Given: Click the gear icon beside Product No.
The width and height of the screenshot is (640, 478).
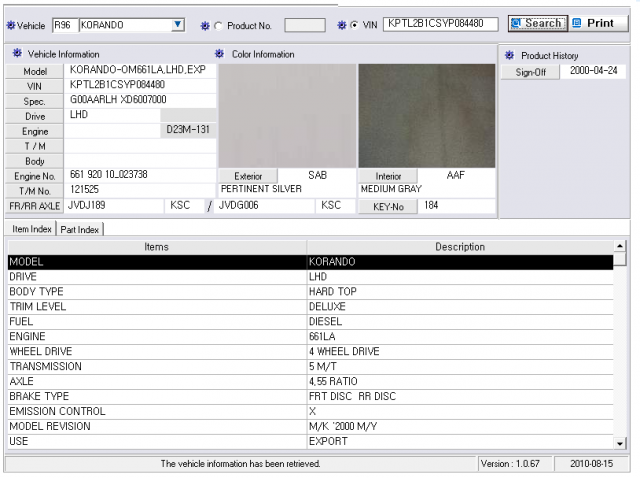Looking at the screenshot, I should tap(205, 26).
